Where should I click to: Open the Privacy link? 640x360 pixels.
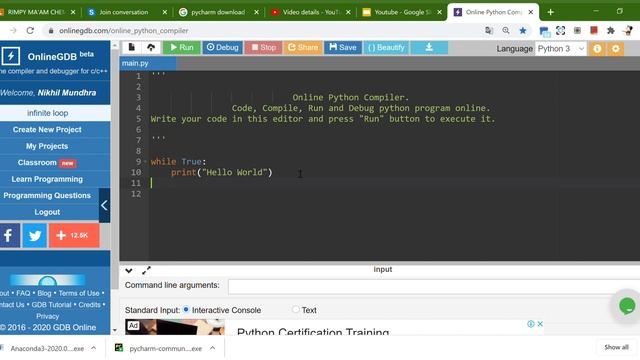(x=47, y=316)
